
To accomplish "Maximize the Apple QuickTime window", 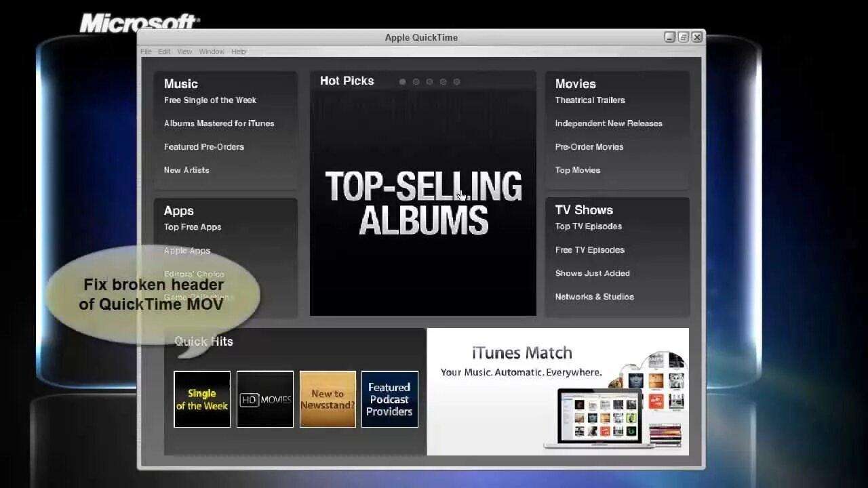I will click(684, 37).
